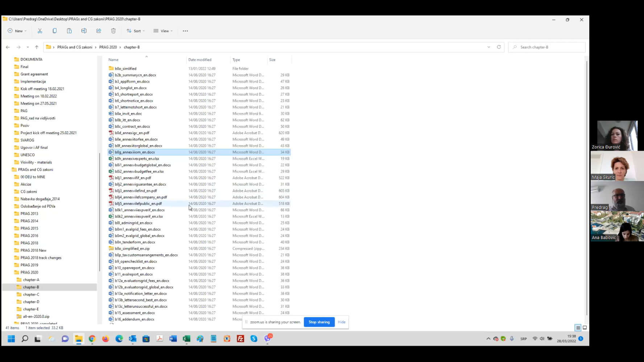Click the Rename icon in toolbar
Viewport: 644px width, 362px height.
[x=84, y=31]
